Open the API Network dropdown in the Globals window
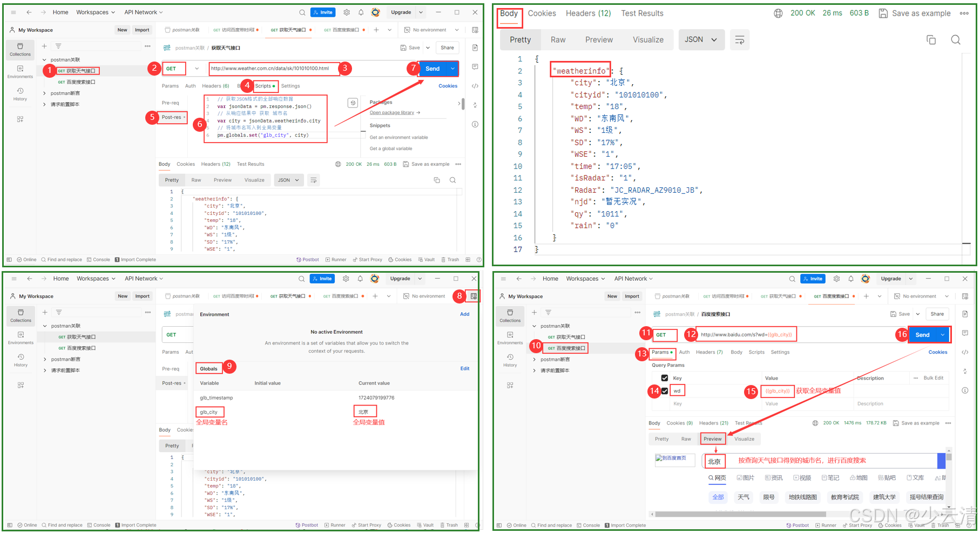 pyautogui.click(x=144, y=279)
